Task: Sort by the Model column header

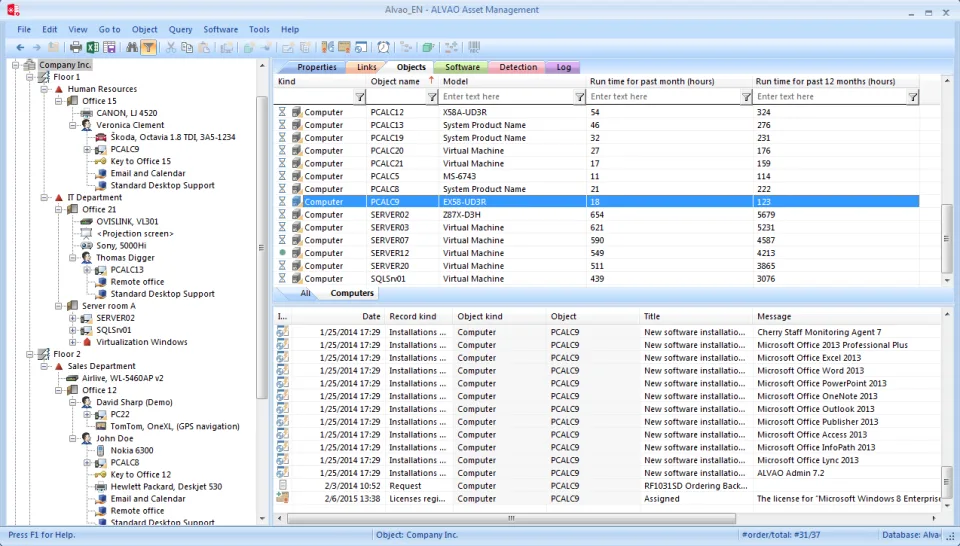Action: (512, 81)
